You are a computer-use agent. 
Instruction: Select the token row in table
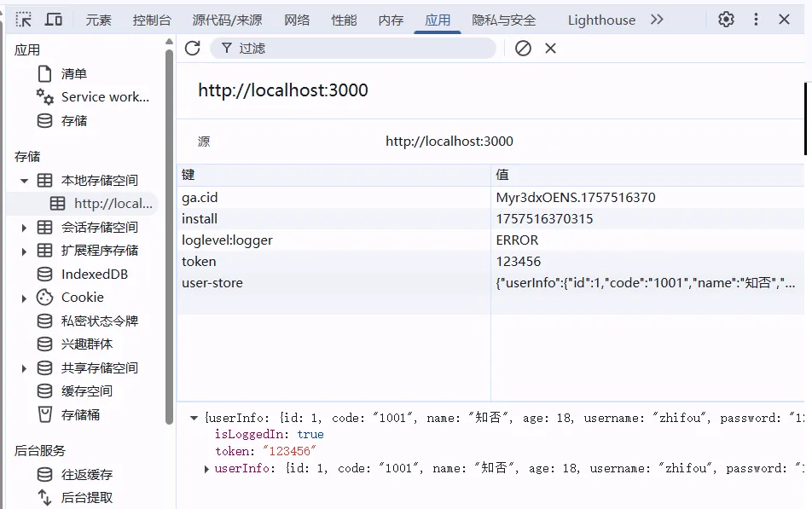click(x=333, y=262)
